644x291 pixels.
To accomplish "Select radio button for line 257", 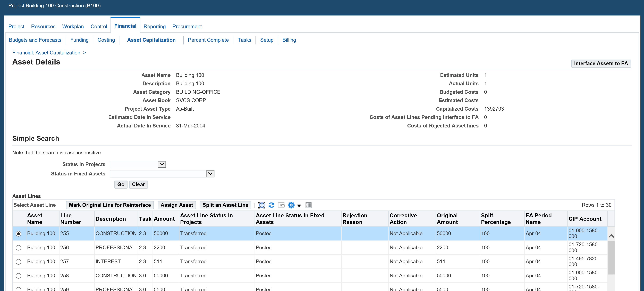I will point(19,262).
